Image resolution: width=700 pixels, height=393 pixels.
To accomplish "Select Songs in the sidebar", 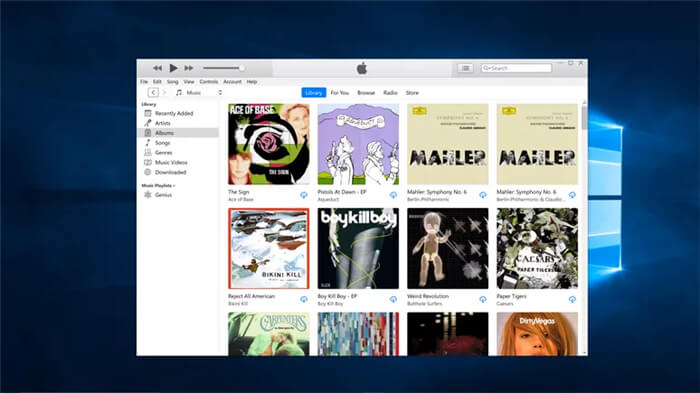I will (178, 143).
